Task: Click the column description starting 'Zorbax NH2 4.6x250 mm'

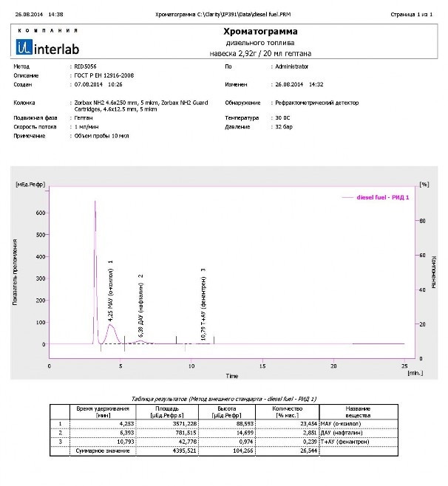Action: [141, 106]
